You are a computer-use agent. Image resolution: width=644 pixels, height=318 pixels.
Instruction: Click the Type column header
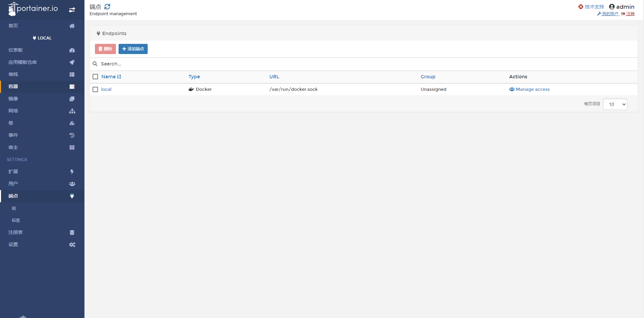tap(194, 77)
